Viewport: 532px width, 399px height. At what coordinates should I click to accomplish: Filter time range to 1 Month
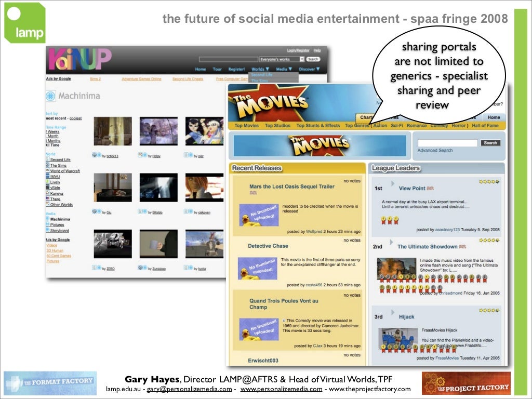tap(52, 136)
